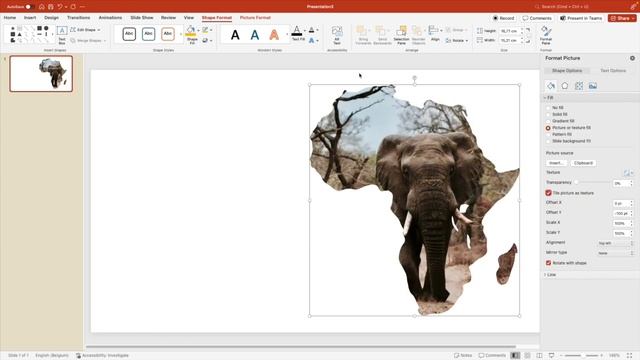The height and width of the screenshot is (360, 640).
Task: Apply the blue WordArt A style
Action: (255, 35)
